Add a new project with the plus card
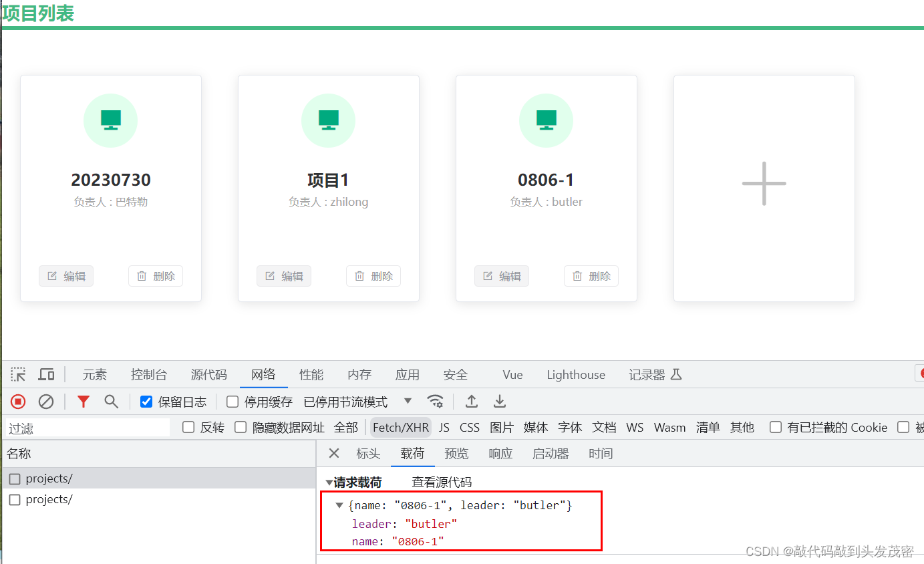Viewport: 924px width, 564px height. pyautogui.click(x=764, y=188)
